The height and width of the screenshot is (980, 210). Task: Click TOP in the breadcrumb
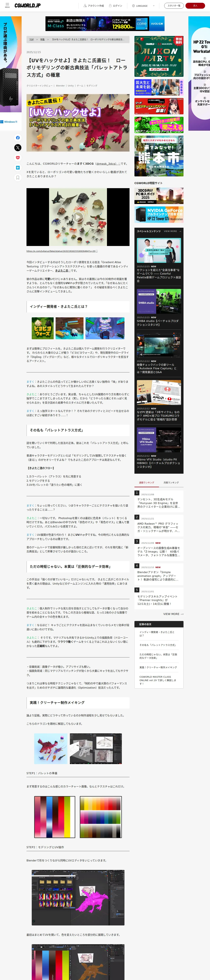tap(32, 40)
